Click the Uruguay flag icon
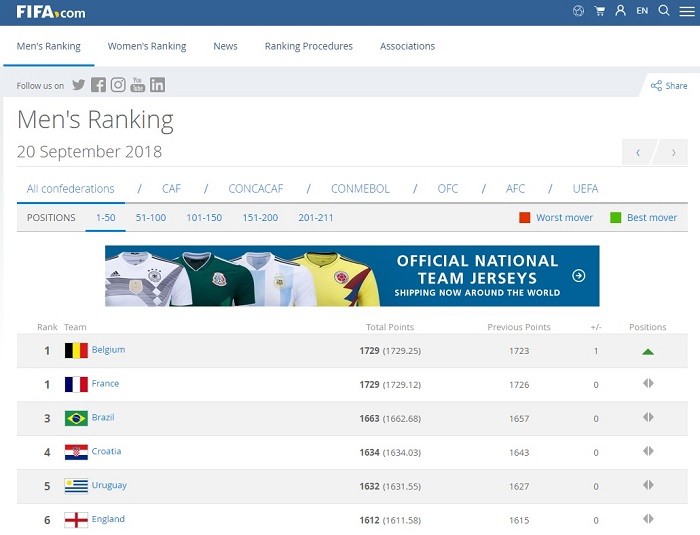700x535 pixels. [76, 486]
